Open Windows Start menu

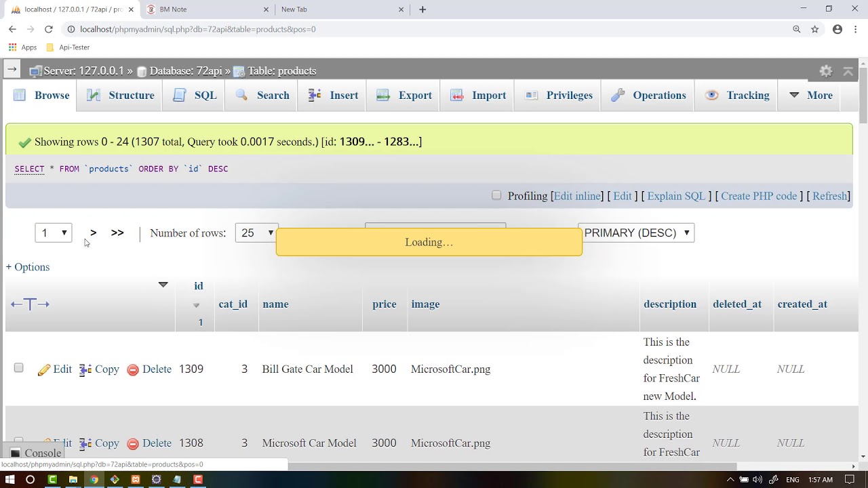click(10, 479)
